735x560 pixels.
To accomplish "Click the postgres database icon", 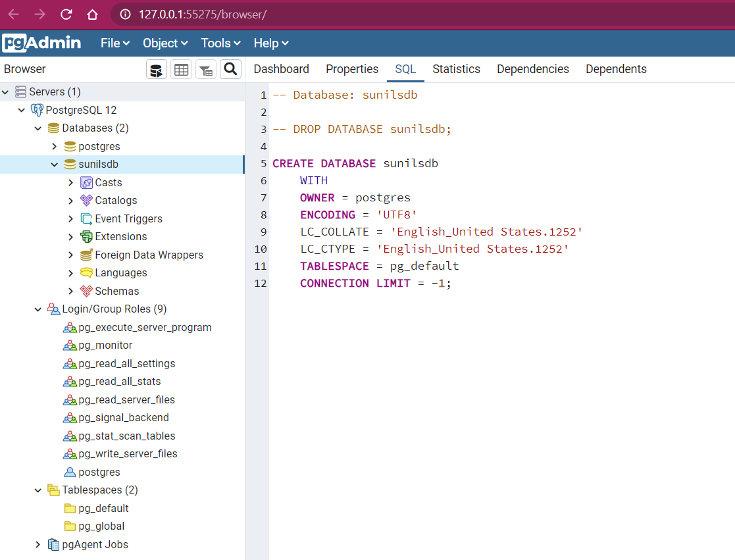I will pos(70,147).
